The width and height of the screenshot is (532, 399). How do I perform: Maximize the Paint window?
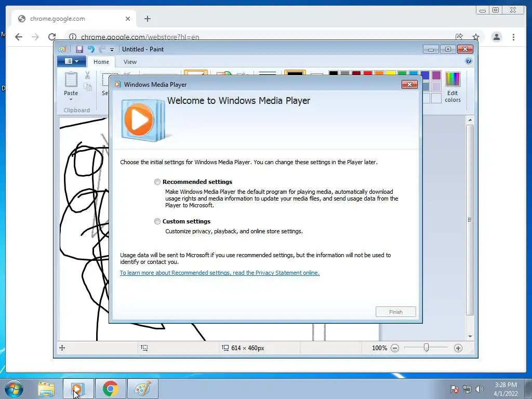click(x=448, y=49)
